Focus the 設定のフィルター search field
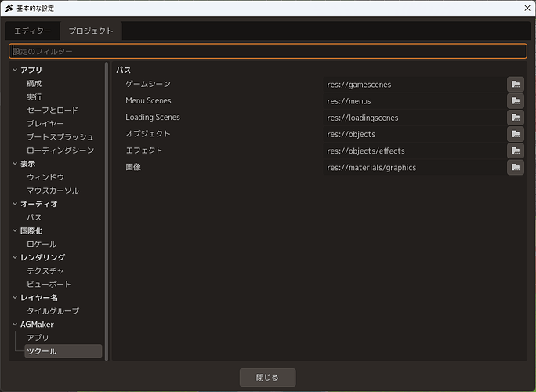Image resolution: width=536 pixels, height=392 pixels. pos(268,51)
